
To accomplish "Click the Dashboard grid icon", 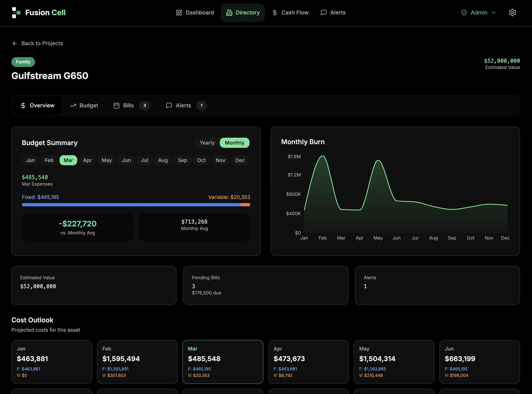I will point(179,13).
